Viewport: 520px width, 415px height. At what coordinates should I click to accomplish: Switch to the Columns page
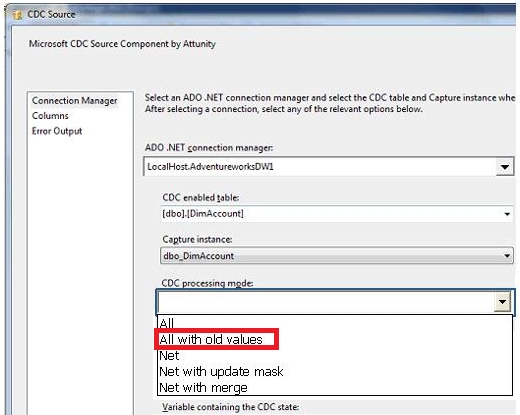50,116
